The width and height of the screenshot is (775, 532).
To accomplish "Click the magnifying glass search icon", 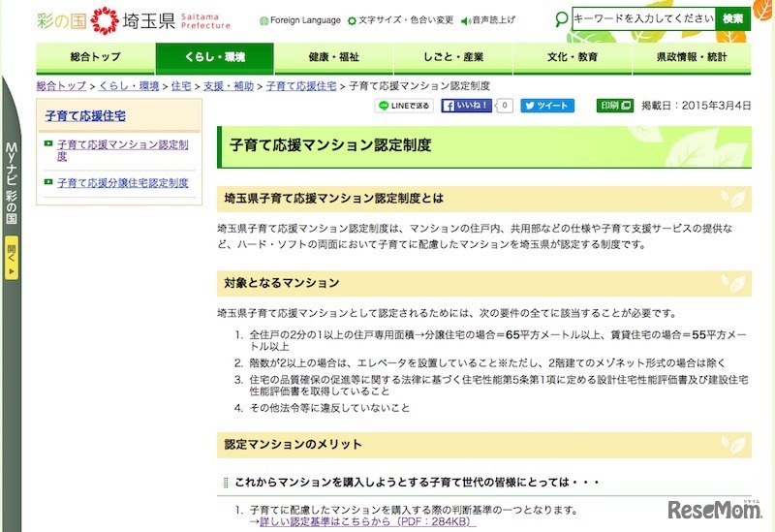I will coord(561,19).
